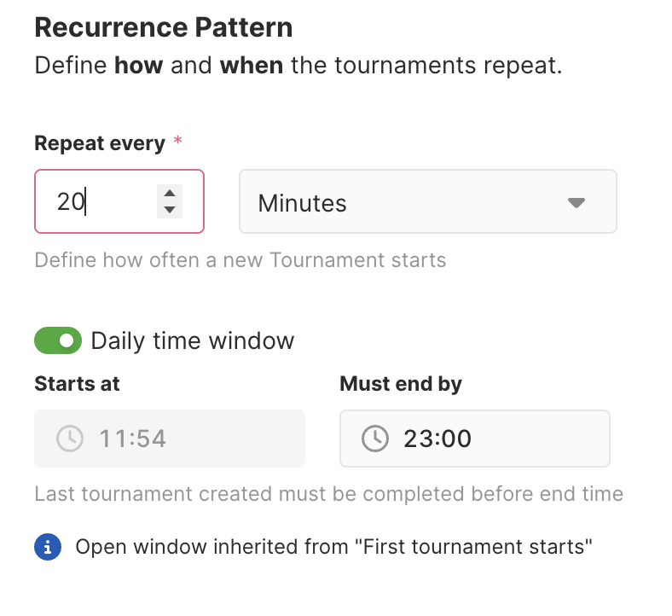This screenshot has width=672, height=616.
Task: Click the disabled Starts at 11:54 field
Action: pos(169,439)
